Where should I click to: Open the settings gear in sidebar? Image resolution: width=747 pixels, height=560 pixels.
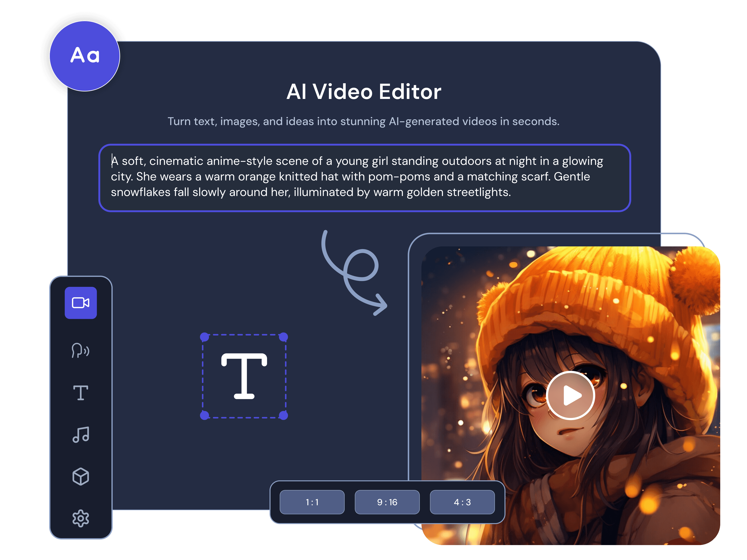81,518
